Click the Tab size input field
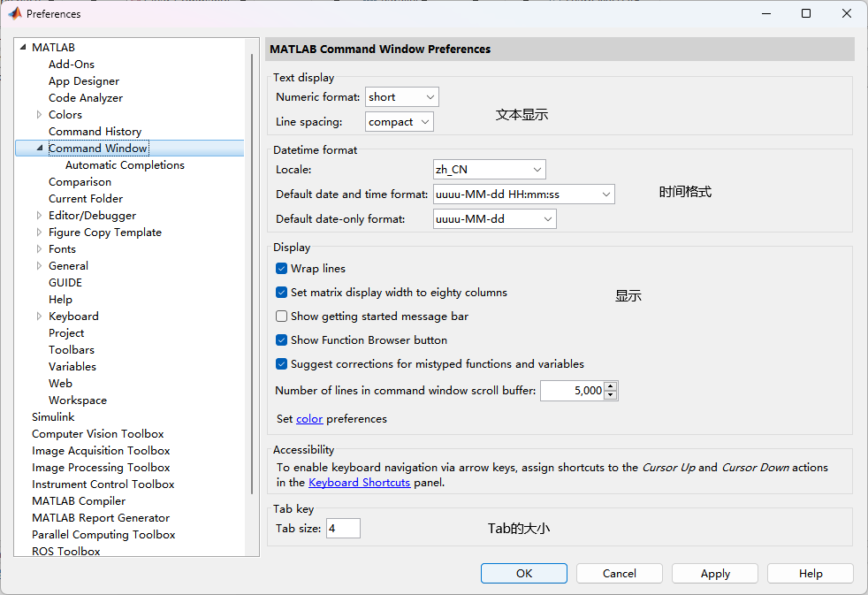 click(343, 528)
